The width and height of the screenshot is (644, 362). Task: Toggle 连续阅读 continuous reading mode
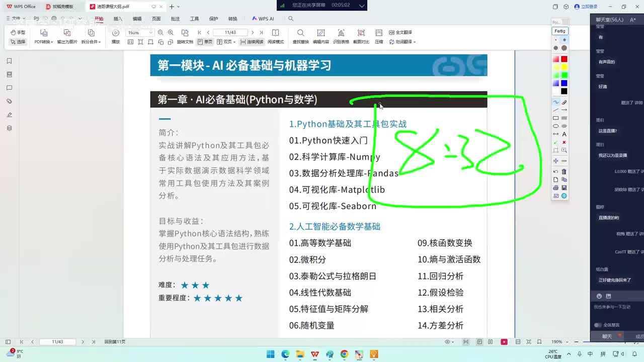252,42
